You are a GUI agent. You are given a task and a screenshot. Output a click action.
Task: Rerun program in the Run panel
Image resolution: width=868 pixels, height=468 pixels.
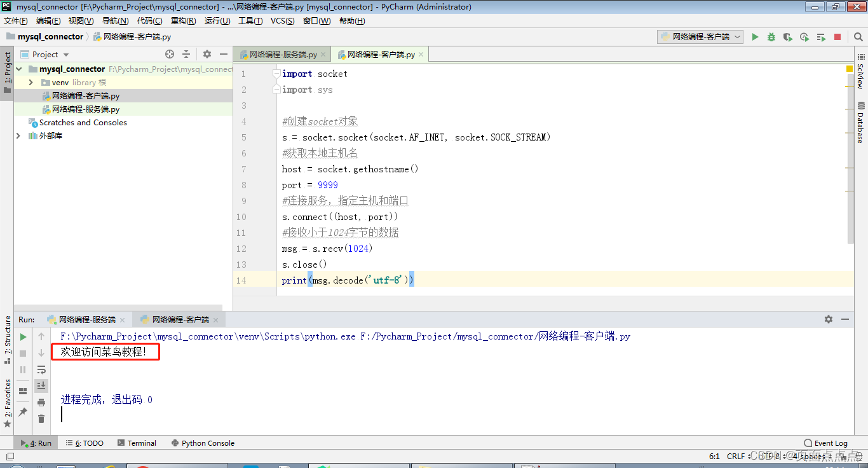(x=23, y=336)
